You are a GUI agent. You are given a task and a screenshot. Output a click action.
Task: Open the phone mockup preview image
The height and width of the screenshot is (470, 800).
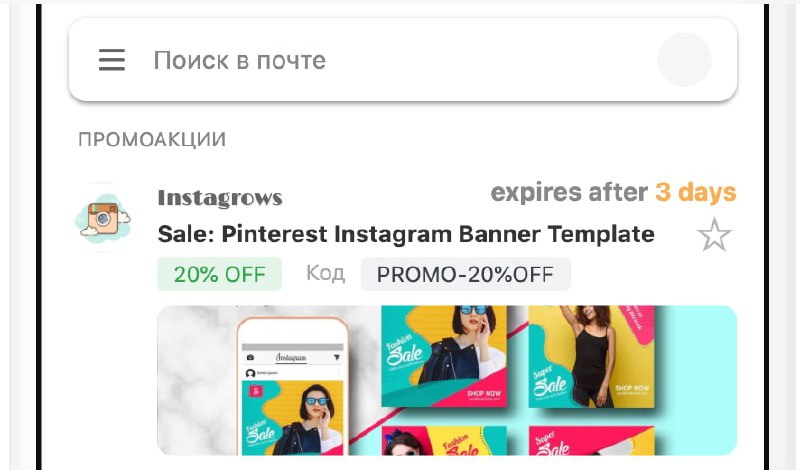pos(292,386)
